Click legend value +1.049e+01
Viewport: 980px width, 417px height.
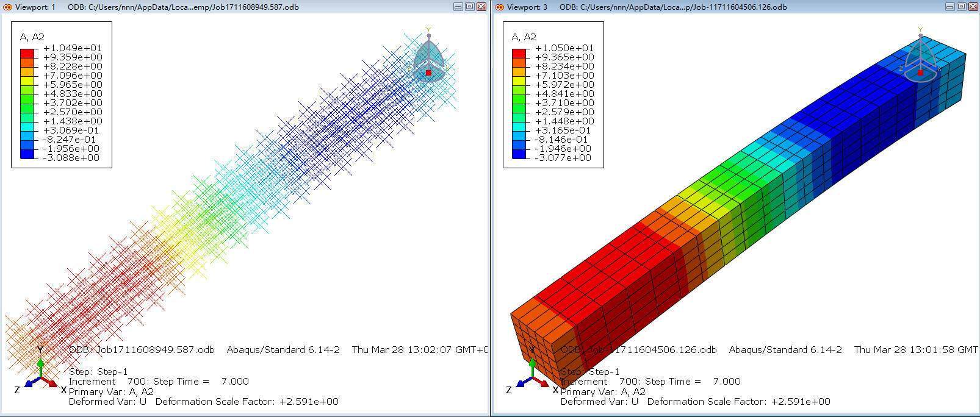tap(73, 48)
